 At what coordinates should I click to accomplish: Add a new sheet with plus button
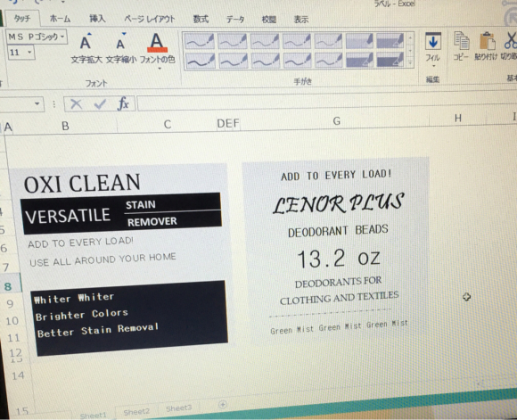tap(223, 405)
